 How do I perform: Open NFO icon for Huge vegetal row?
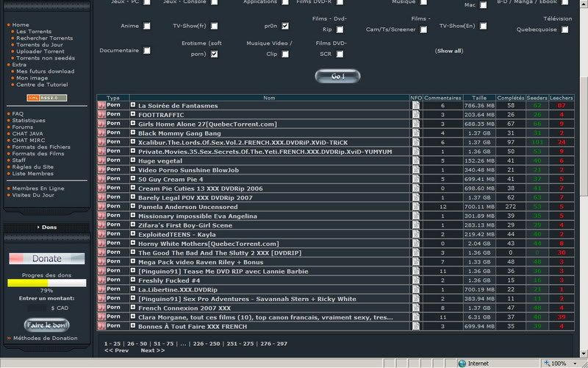tap(416, 160)
